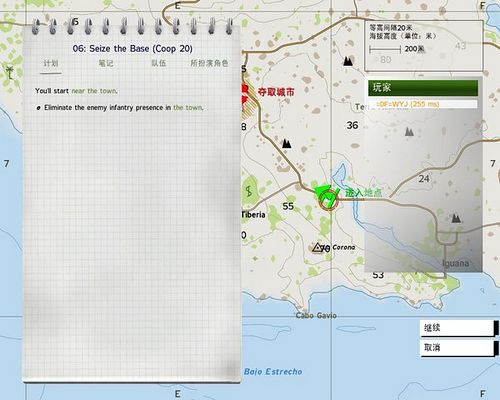Click 'the town' link in the objective bullet
Image resolution: width=500 pixels, height=400 pixels.
pyautogui.click(x=188, y=107)
